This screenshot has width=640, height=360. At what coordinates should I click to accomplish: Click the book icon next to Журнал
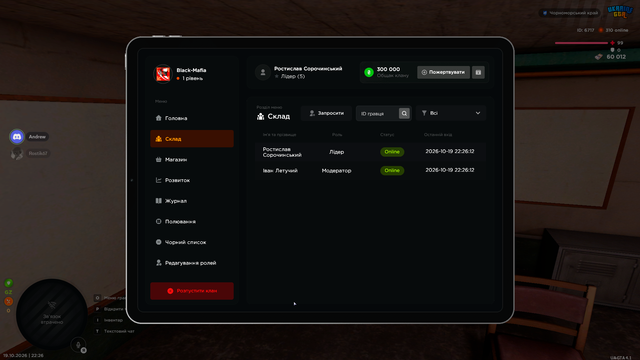point(158,201)
